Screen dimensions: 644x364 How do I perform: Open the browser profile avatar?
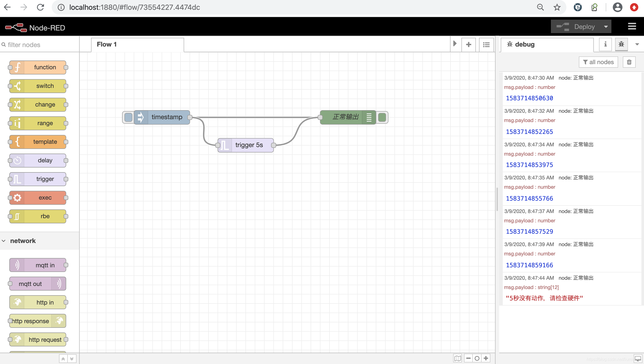617,7
